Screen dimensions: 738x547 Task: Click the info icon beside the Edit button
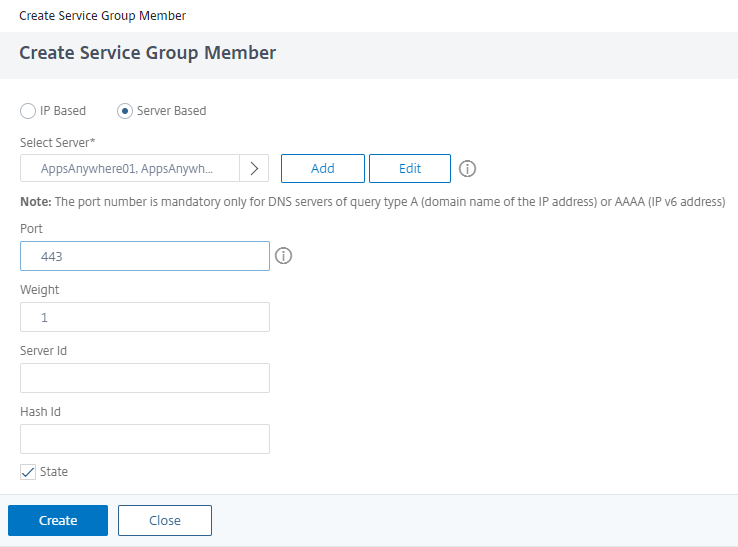tap(467, 169)
